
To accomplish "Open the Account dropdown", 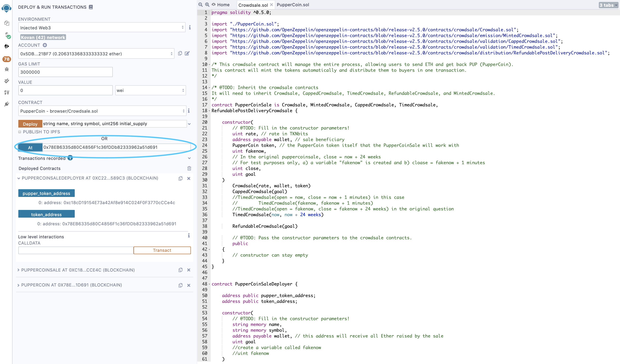I will (x=96, y=54).
